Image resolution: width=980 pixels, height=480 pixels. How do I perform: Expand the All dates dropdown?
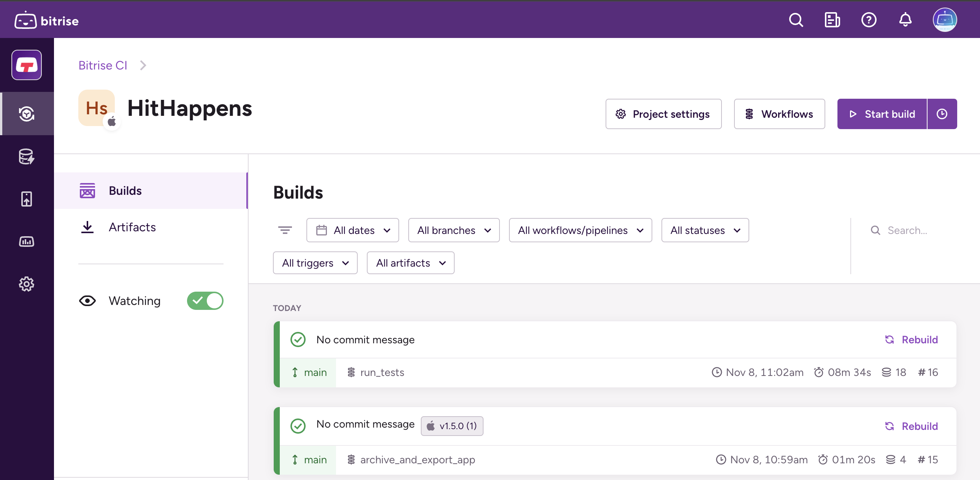[x=352, y=230]
